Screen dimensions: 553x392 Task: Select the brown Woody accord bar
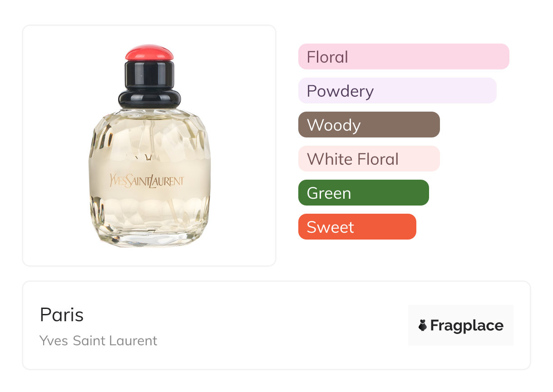(x=369, y=125)
